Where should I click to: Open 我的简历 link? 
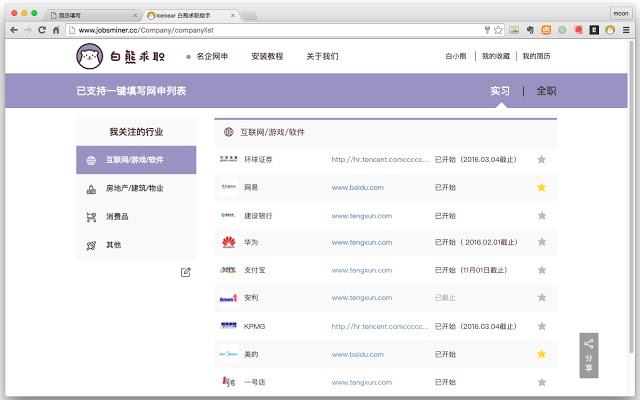(536, 56)
